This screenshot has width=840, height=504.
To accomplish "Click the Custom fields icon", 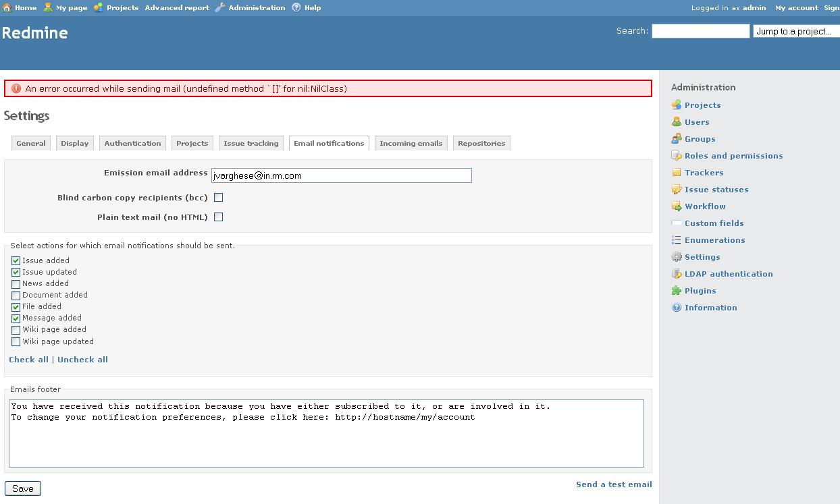I will point(677,223).
